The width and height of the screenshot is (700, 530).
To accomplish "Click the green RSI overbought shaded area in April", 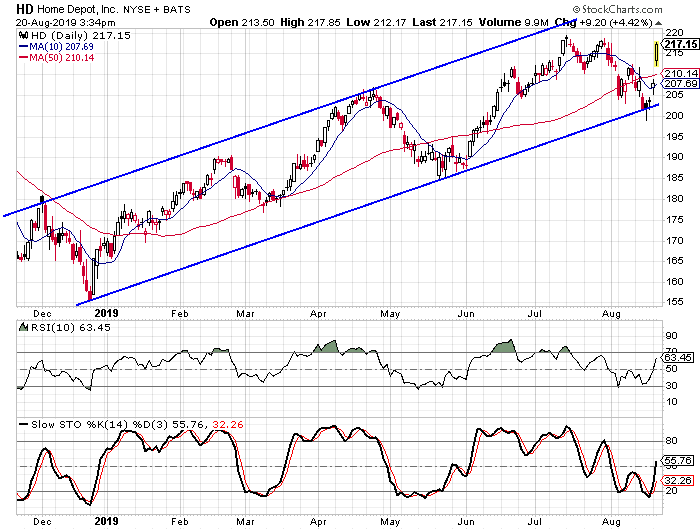I will 328,347.
